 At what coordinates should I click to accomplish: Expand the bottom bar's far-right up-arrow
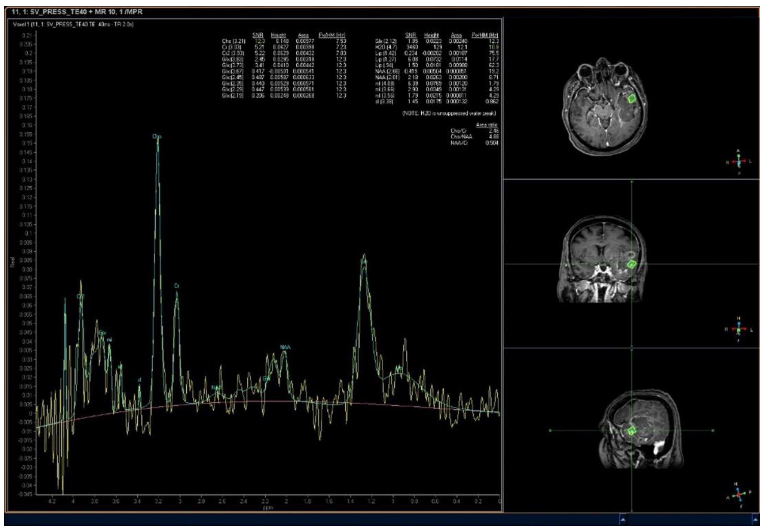(x=755, y=520)
